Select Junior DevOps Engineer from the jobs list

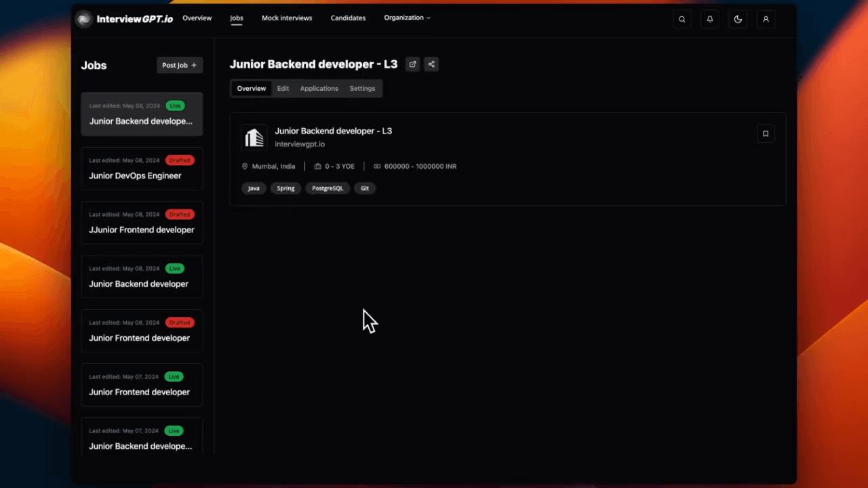pos(135,176)
